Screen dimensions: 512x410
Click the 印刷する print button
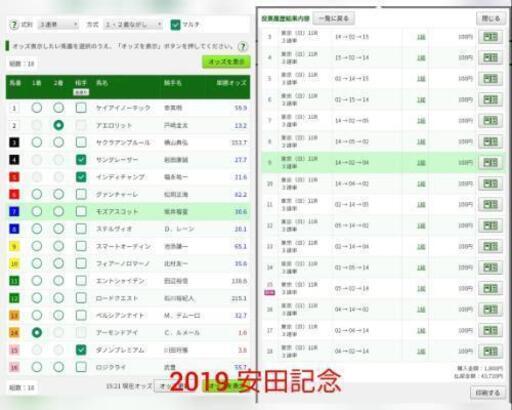[x=488, y=393]
